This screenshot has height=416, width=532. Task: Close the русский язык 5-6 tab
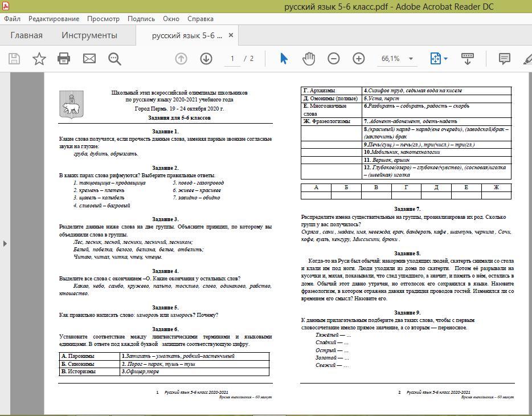pyautogui.click(x=231, y=35)
